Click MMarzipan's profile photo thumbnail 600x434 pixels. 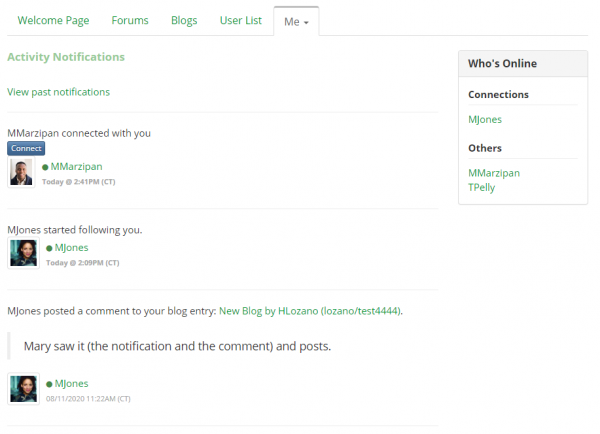click(x=21, y=172)
